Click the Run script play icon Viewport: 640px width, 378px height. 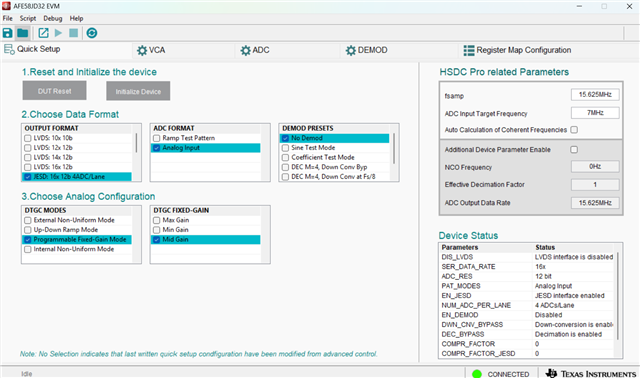[x=58, y=33]
